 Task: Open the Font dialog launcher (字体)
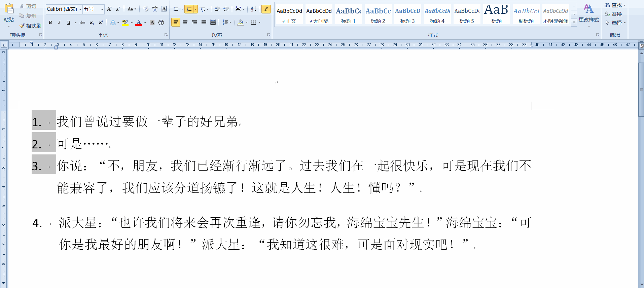[166, 35]
